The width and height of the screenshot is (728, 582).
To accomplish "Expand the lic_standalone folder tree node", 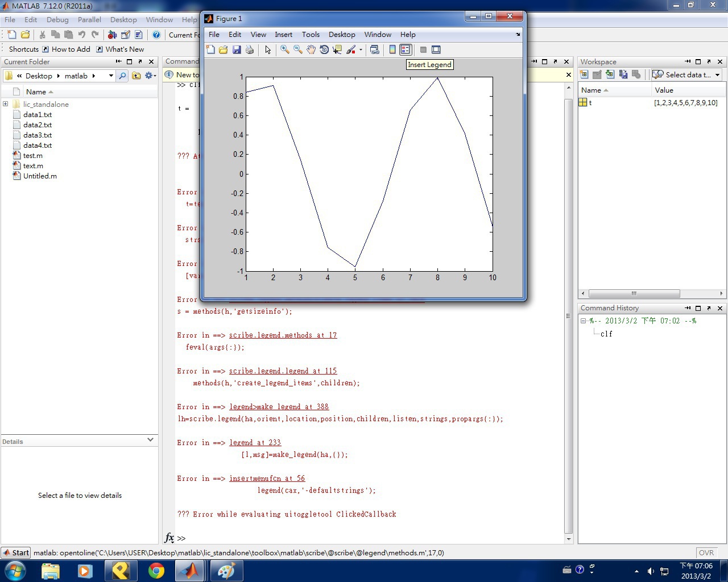I will pyautogui.click(x=6, y=104).
